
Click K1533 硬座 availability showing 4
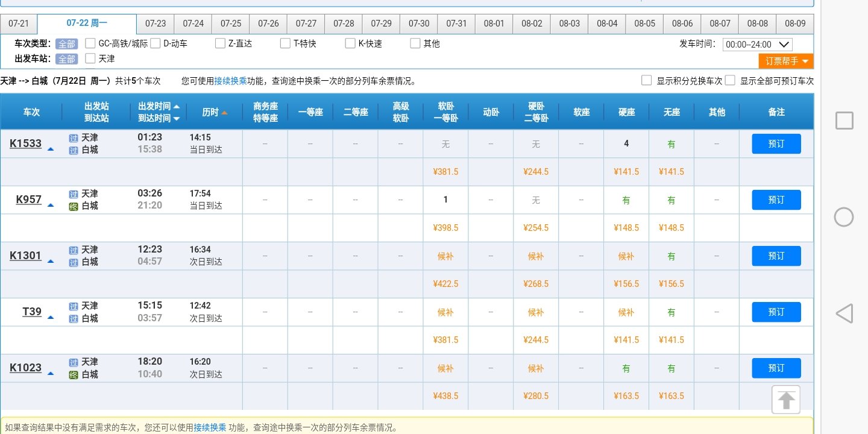pos(626,143)
